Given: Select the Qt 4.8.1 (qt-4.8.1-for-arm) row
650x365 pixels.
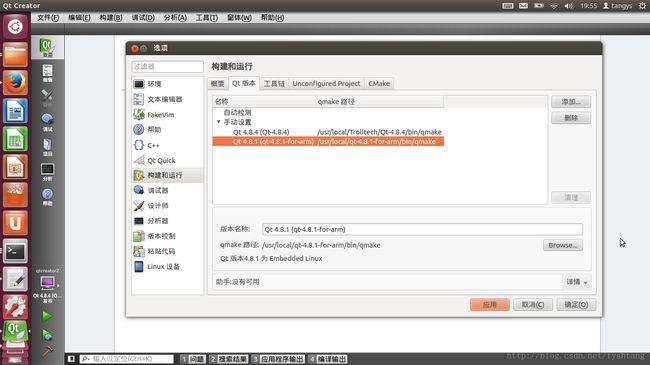Looking at the screenshot, I should tap(328, 141).
